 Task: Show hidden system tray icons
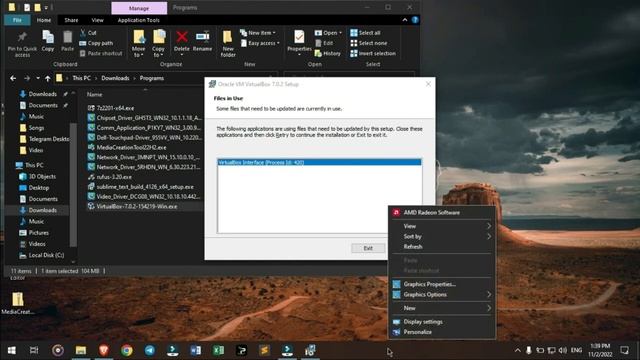coord(518,350)
